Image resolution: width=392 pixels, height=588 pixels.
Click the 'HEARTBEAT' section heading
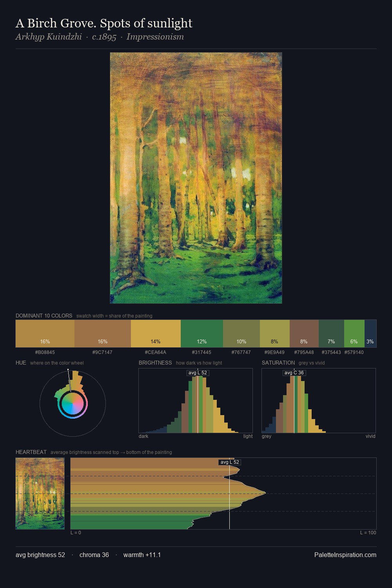point(31,452)
